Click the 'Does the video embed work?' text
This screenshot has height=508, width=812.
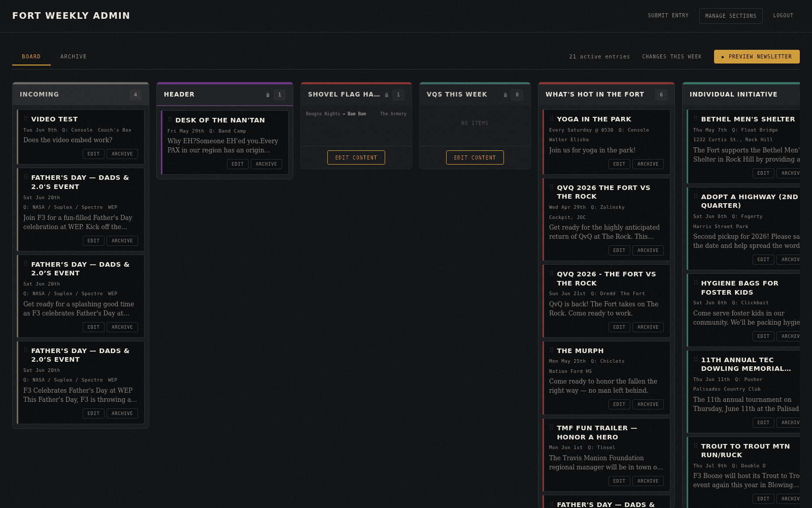[x=68, y=140]
